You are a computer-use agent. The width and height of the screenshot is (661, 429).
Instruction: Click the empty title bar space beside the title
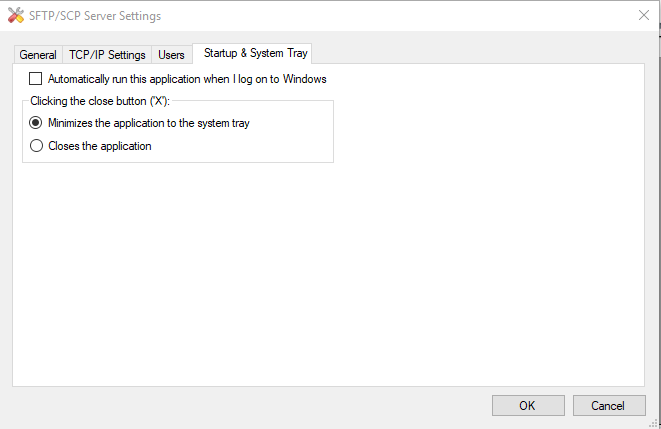click(400, 16)
